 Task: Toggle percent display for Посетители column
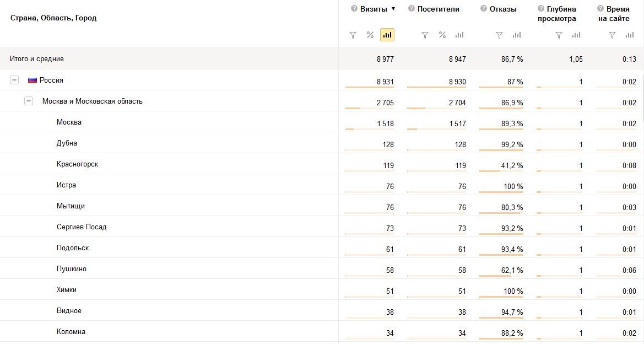point(442,35)
